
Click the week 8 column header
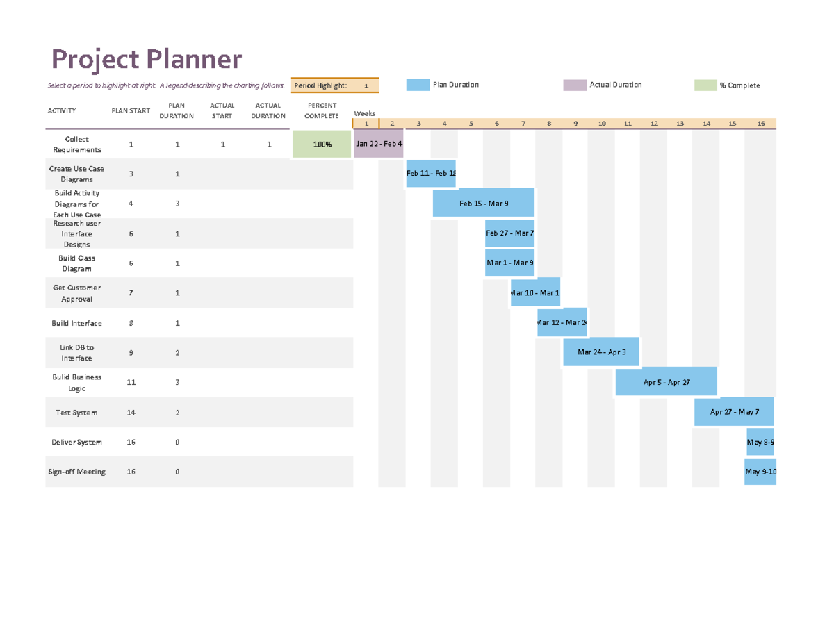coord(549,124)
